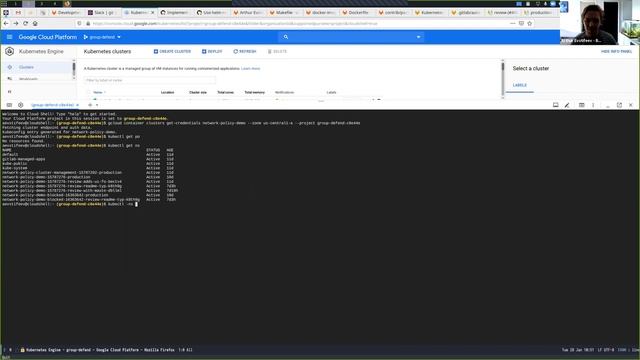640x360 pixels.
Task: Close the active Kubernetes browser tab
Action: pos(153,13)
